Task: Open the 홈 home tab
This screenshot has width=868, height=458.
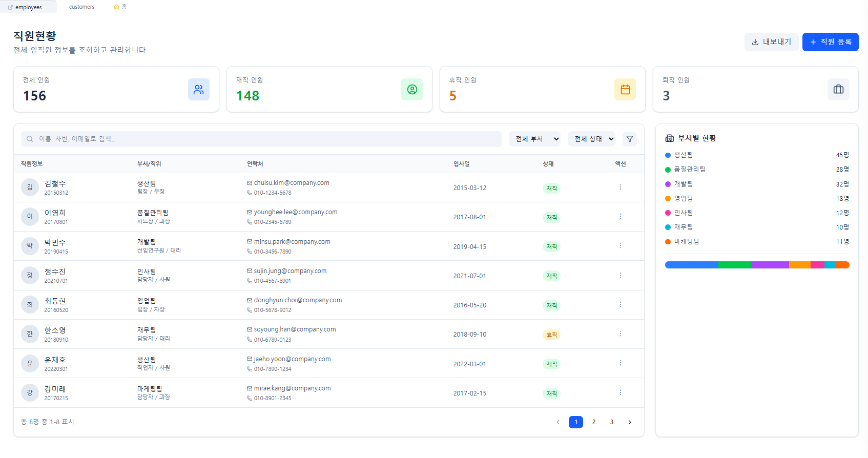Action: click(x=120, y=7)
